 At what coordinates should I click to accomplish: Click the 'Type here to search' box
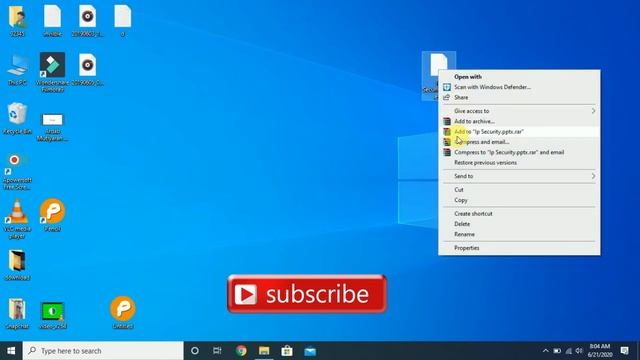pos(103,351)
